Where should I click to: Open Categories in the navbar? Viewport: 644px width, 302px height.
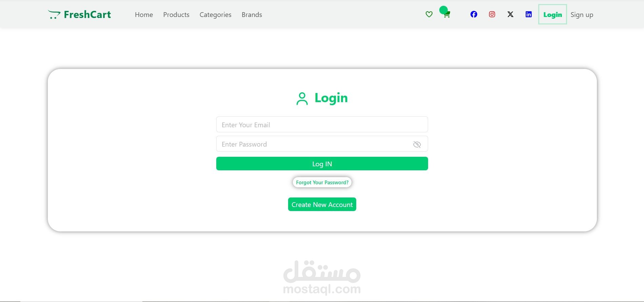(x=216, y=15)
